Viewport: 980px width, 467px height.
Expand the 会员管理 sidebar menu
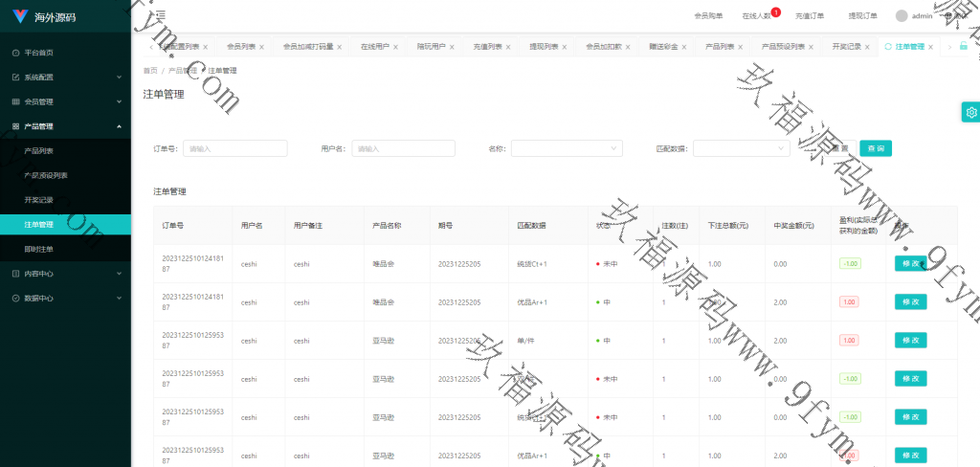click(x=65, y=101)
